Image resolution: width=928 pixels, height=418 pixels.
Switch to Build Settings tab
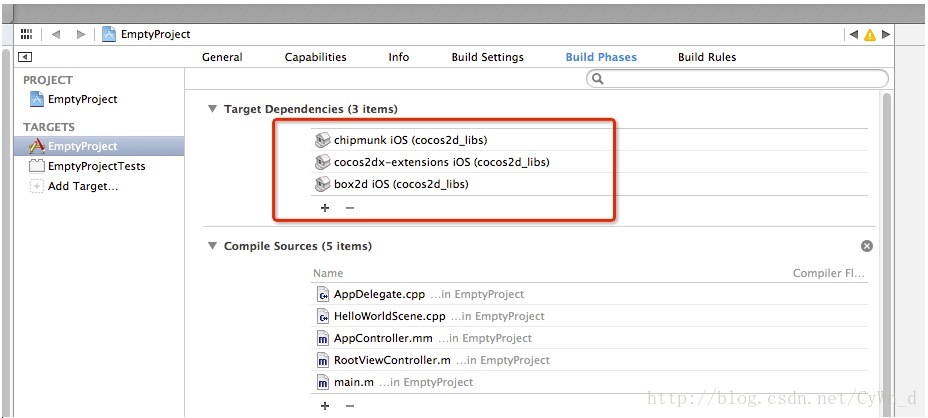coord(487,57)
